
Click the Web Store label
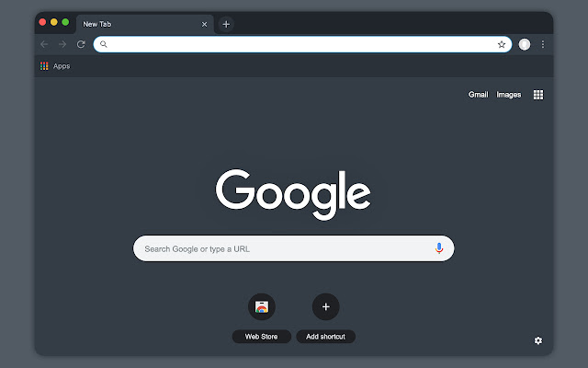(261, 337)
